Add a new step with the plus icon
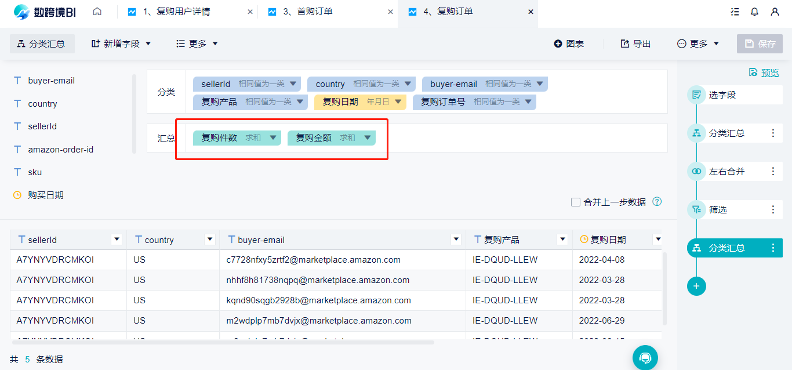Viewport: 792px width, 370px height. pos(697,286)
